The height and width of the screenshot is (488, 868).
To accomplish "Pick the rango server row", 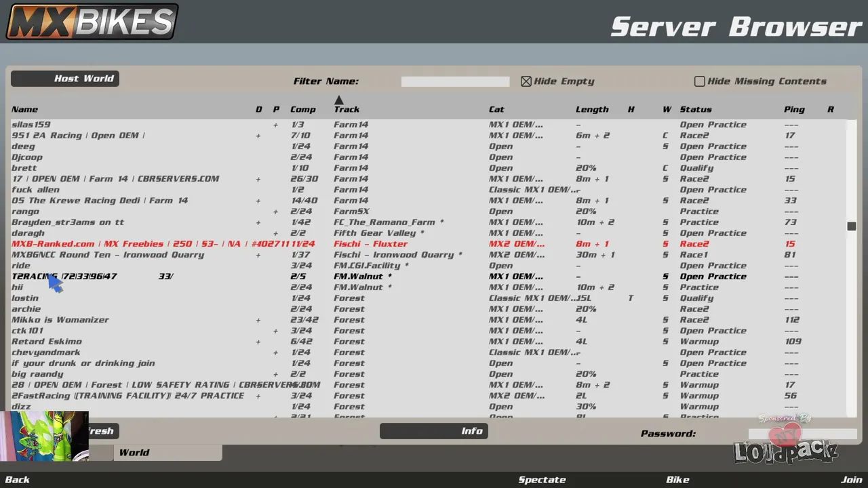I will click(429, 211).
